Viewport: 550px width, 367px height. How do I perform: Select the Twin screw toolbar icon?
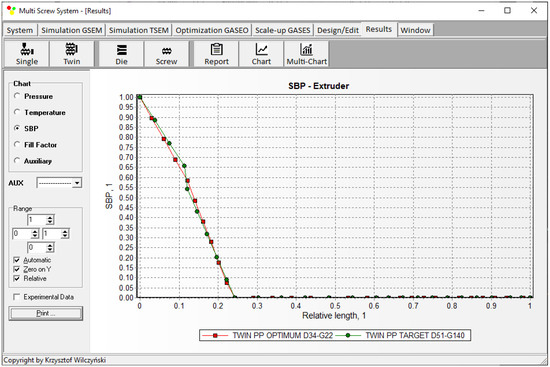coord(72,54)
